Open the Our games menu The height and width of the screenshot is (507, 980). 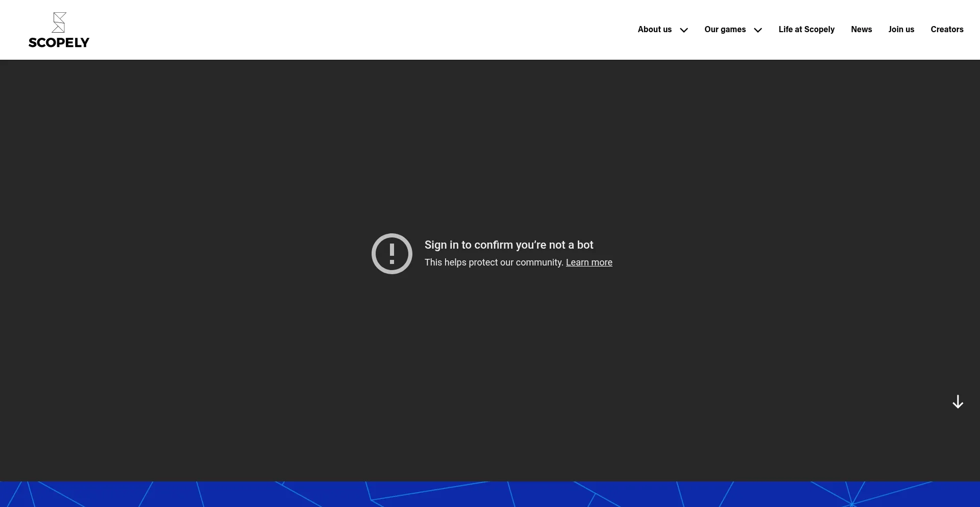point(725,30)
